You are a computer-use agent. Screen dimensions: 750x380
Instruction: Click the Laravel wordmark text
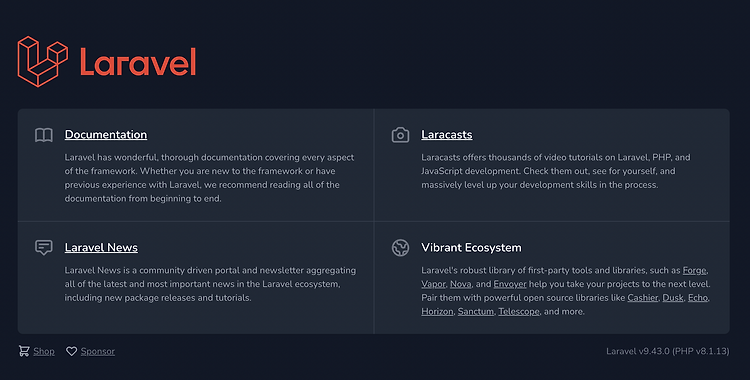coord(138,62)
